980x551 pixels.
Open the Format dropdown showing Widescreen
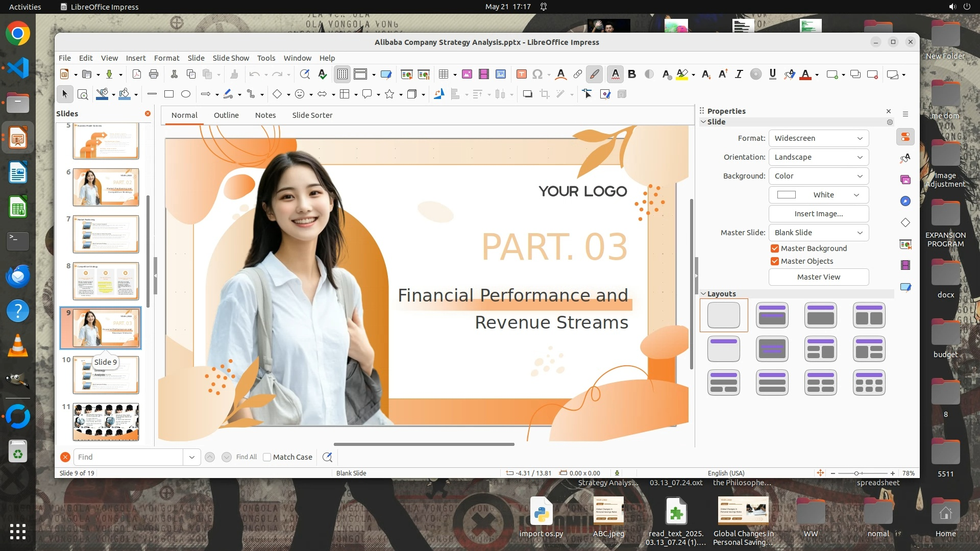(818, 138)
